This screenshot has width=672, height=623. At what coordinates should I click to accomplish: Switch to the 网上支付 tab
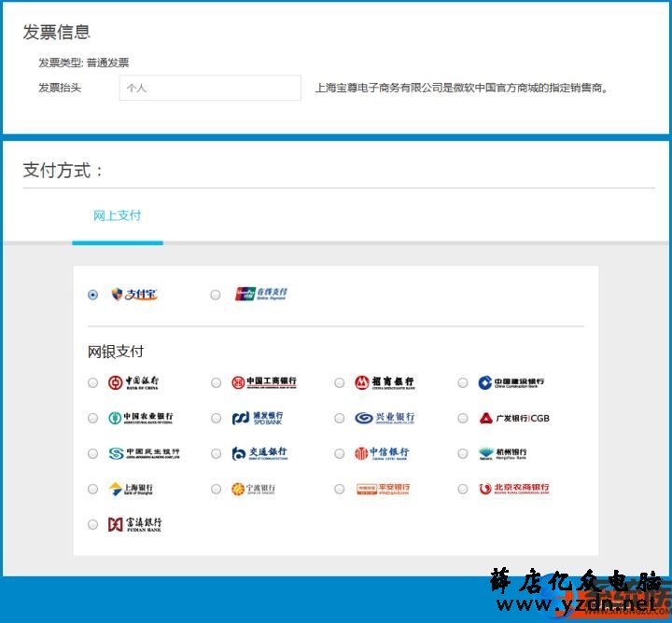pyautogui.click(x=117, y=215)
